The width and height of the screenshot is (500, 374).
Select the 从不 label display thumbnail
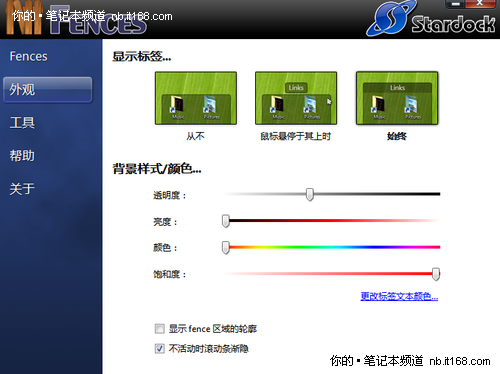(x=196, y=98)
